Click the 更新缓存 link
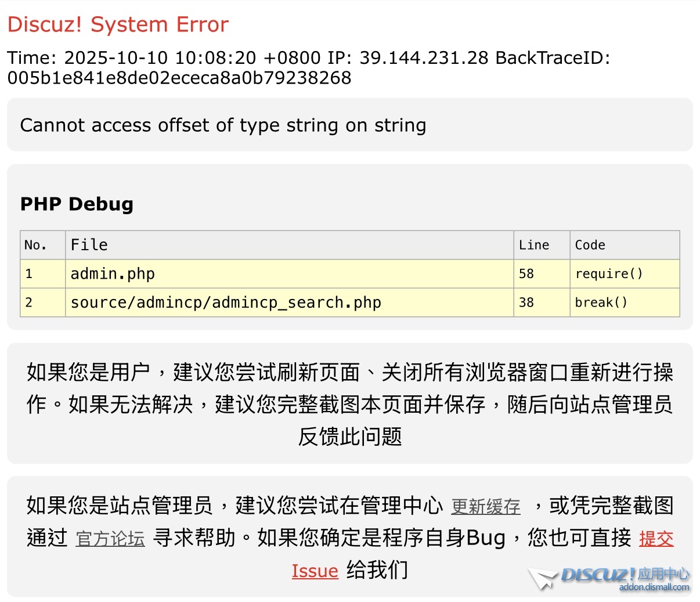The width and height of the screenshot is (700, 602). click(485, 507)
